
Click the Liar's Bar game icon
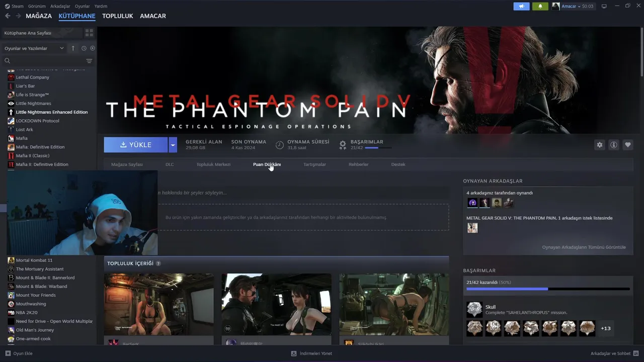(11, 86)
